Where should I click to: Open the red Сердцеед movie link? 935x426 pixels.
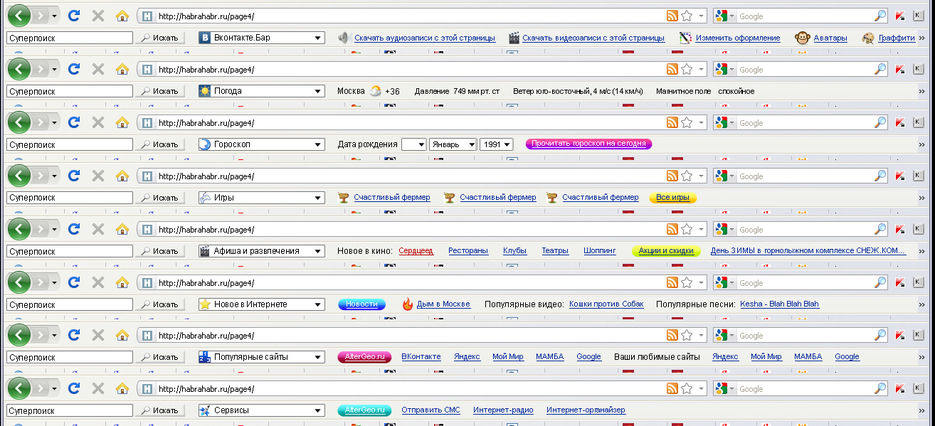point(416,251)
